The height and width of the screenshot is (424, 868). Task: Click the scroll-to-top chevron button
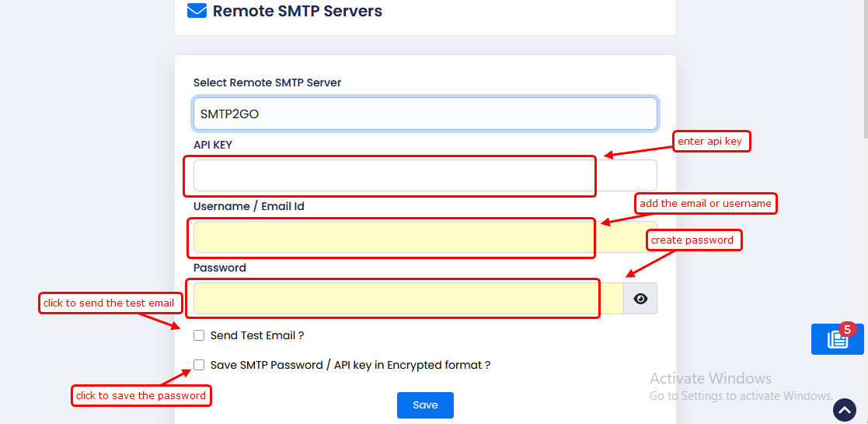[844, 409]
